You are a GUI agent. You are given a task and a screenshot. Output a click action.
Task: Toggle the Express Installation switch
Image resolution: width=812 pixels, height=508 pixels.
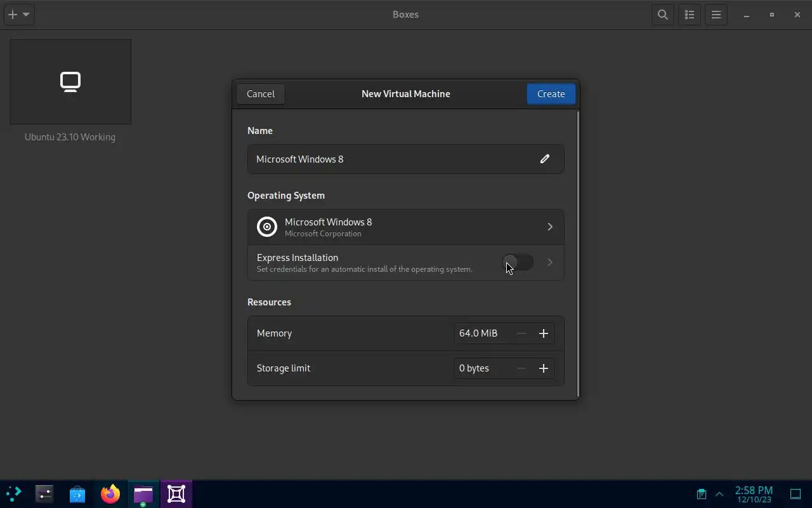[x=518, y=262]
